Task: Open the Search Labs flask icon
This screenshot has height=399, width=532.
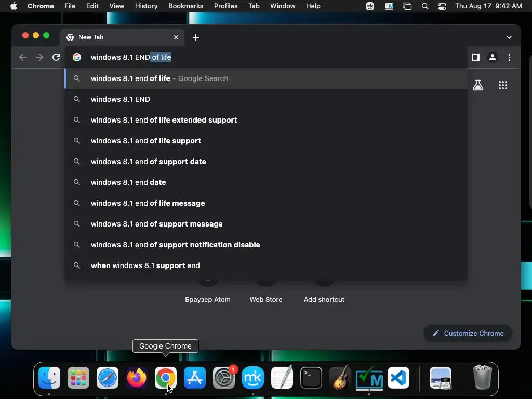Action: [478, 85]
